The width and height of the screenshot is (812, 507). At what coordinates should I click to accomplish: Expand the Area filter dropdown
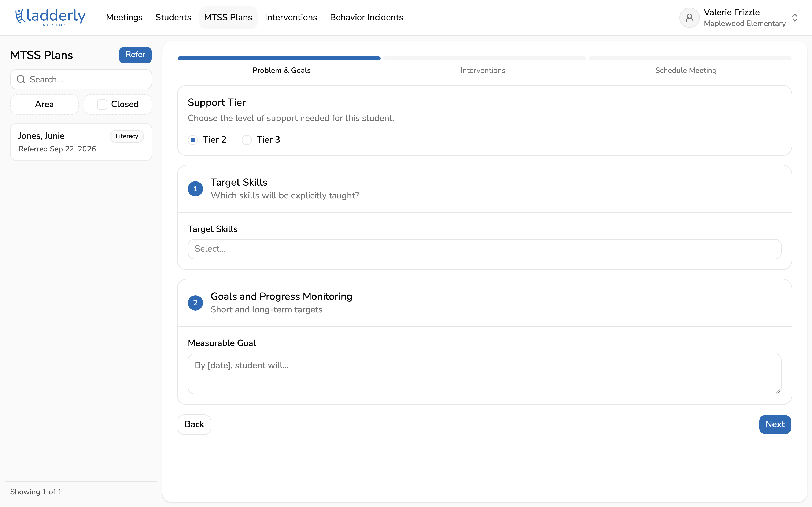[x=44, y=104]
